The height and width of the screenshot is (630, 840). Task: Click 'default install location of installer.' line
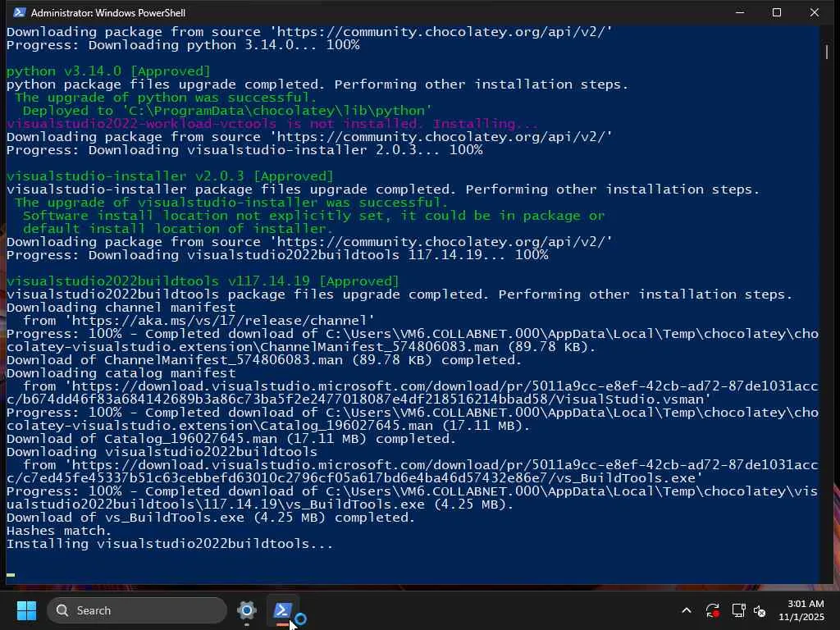(178, 229)
